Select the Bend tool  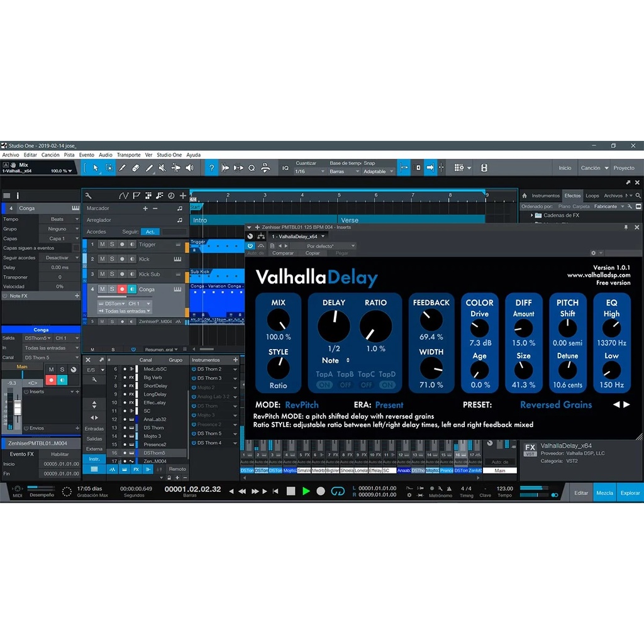(176, 167)
